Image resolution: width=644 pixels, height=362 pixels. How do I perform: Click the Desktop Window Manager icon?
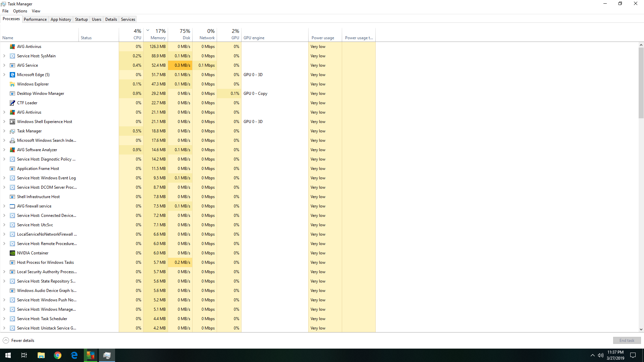12,93
